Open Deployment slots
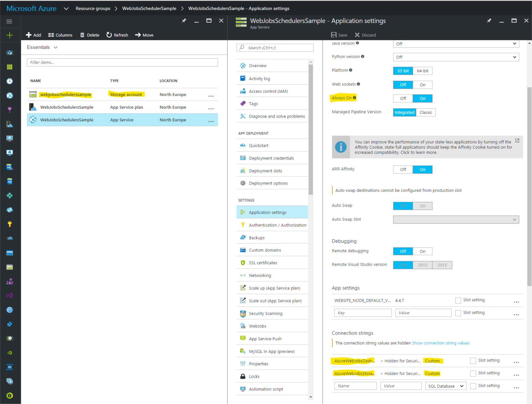 pyautogui.click(x=272, y=171)
